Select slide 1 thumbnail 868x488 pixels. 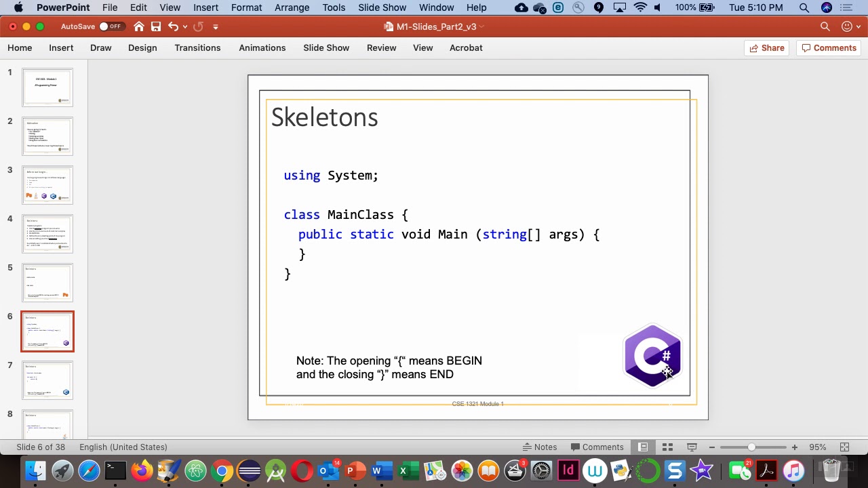click(x=47, y=87)
